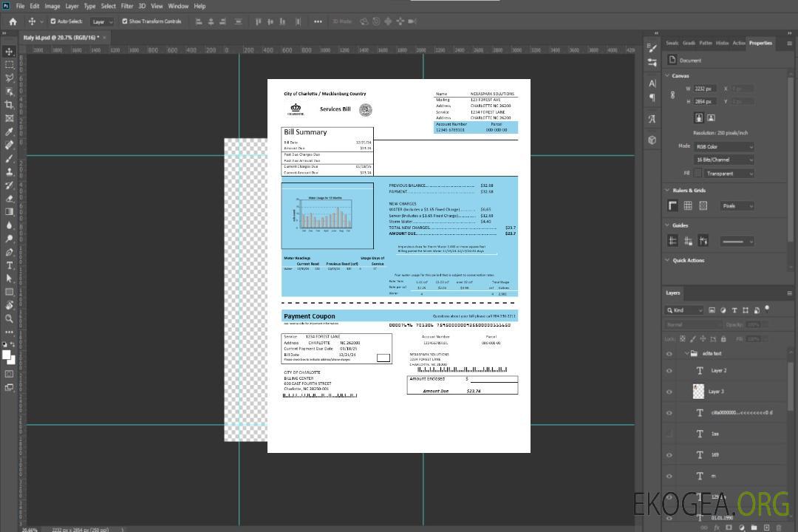Hide Layer 2 using its eye icon
The height and width of the screenshot is (532, 798).
pos(669,371)
